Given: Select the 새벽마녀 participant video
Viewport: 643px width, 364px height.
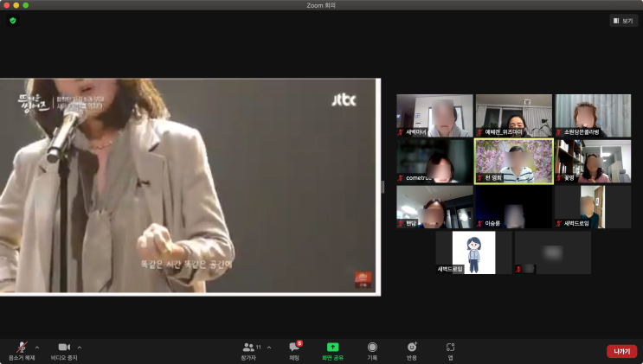Looking at the screenshot, I should [434, 116].
